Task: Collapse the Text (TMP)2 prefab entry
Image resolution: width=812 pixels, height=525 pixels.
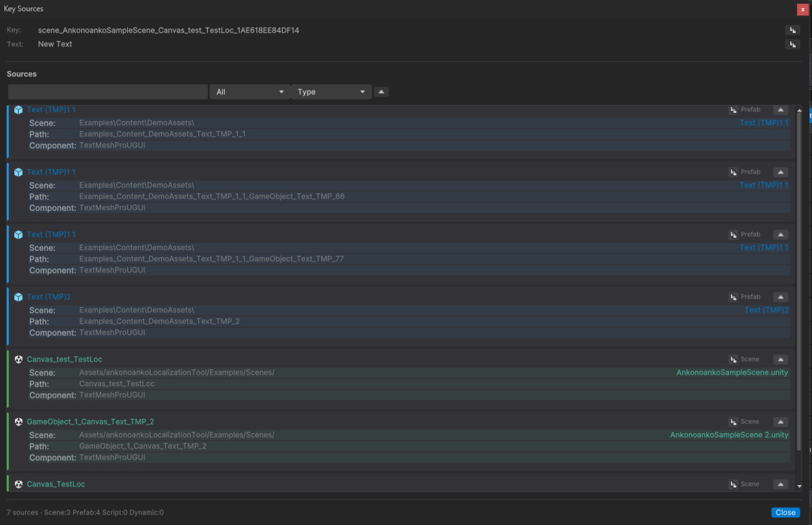Action: (x=780, y=296)
